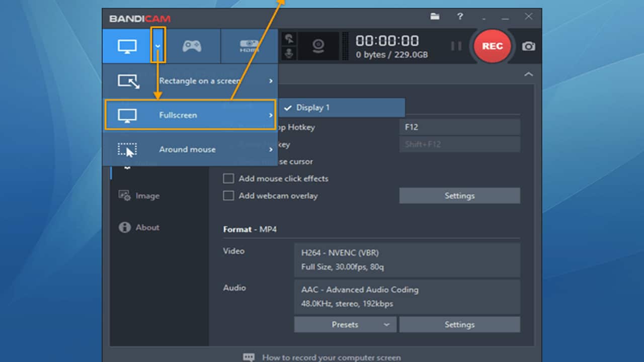Click the 0 bytes / 229.0GB storage text
Screen dimensions: 644x362
(x=392, y=55)
